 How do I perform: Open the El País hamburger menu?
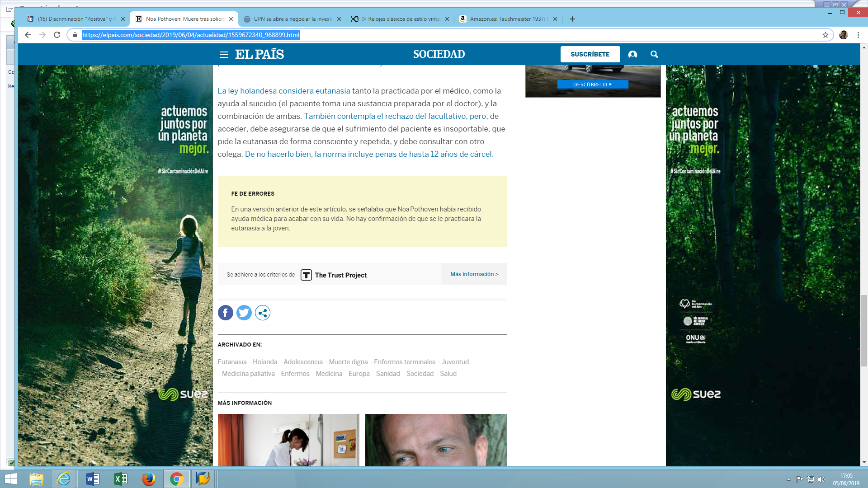[224, 55]
